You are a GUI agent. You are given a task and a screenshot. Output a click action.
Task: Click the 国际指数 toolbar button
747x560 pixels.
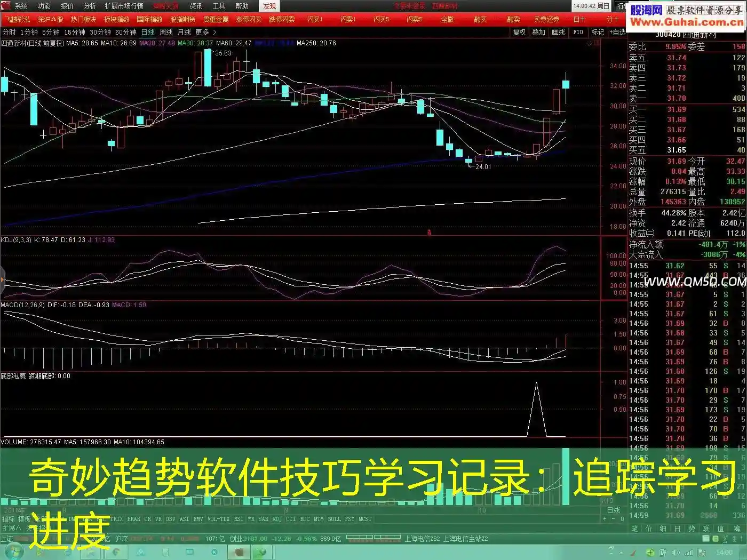(x=149, y=19)
